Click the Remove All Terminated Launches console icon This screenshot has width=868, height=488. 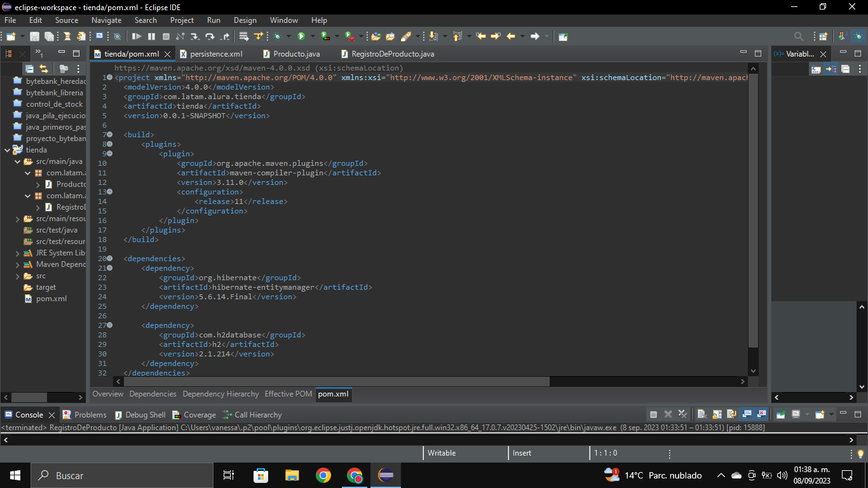(683, 414)
